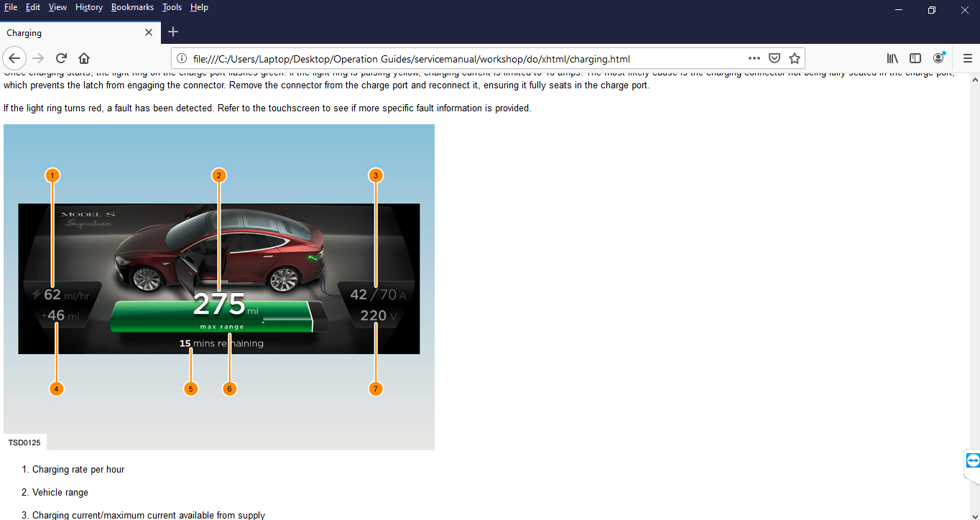Open the hamburger application menu
980x520 pixels.
click(x=967, y=58)
